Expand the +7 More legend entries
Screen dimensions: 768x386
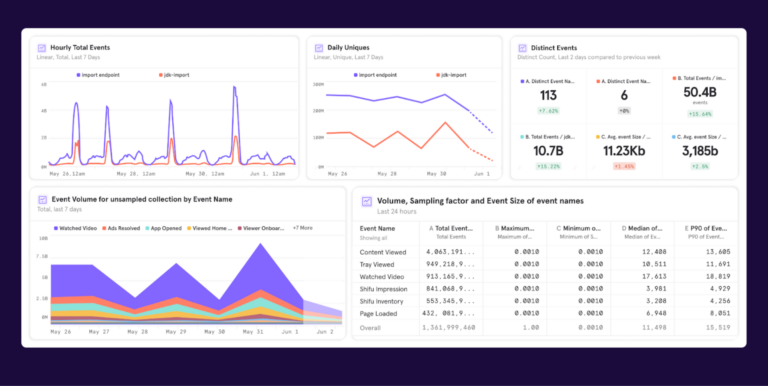pyautogui.click(x=302, y=228)
